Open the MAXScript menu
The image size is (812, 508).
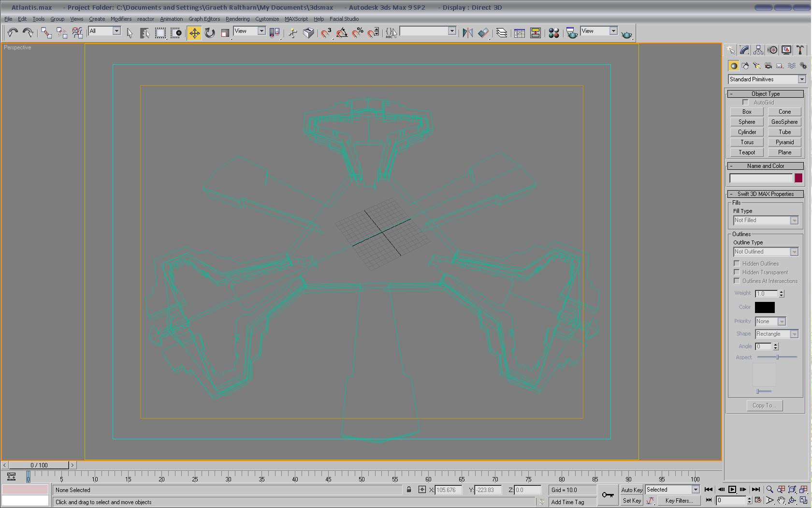click(x=296, y=19)
